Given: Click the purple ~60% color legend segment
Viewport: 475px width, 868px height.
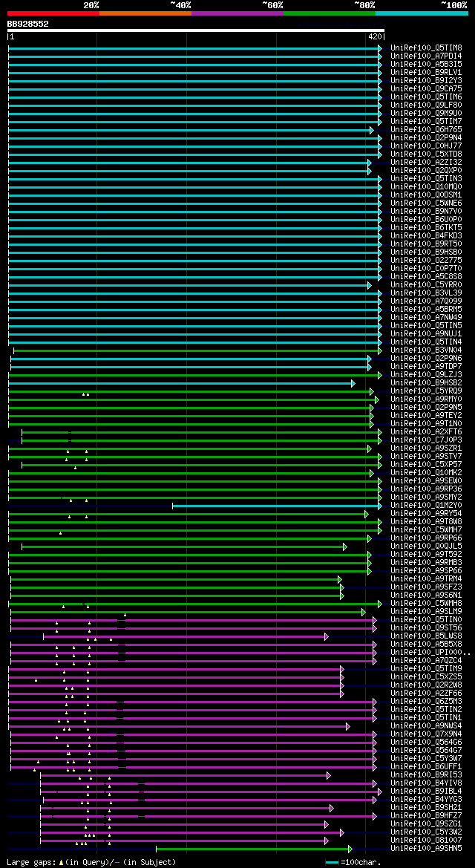Looking at the screenshot, I should coord(237,13).
